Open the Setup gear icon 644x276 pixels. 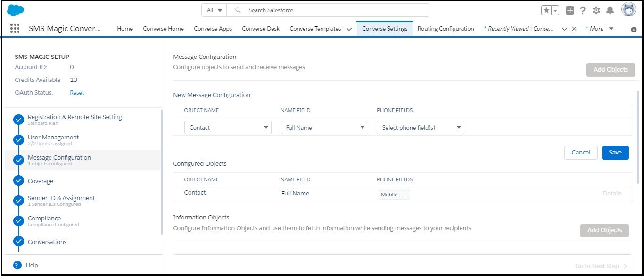point(596,10)
